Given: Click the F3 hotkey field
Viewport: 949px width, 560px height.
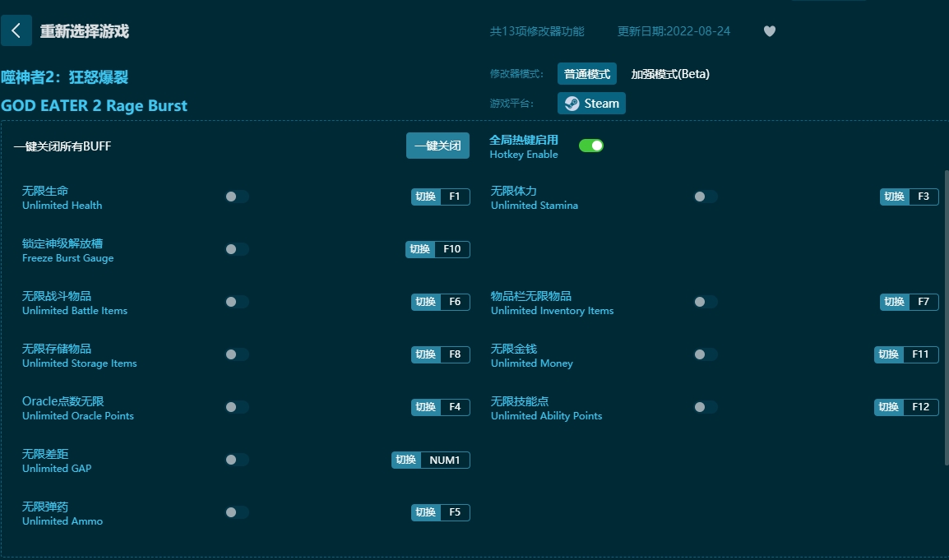Looking at the screenshot, I should pyautogui.click(x=924, y=197).
